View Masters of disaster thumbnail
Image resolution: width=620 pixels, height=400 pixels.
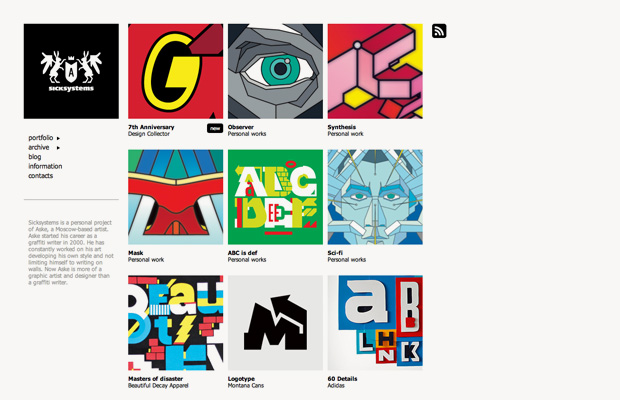pyautogui.click(x=176, y=323)
